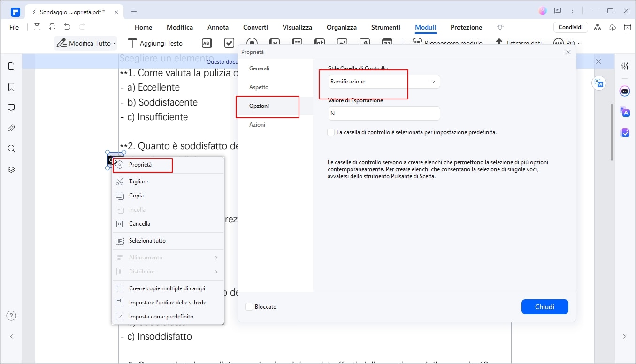Click the vertical document scrollbar
The height and width of the screenshot is (364, 636).
click(612, 131)
